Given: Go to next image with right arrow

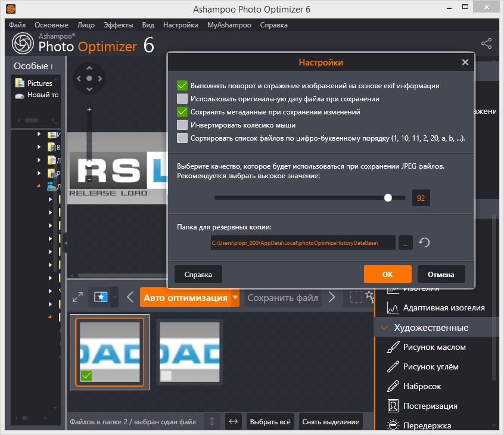Looking at the screenshot, I should (332, 297).
